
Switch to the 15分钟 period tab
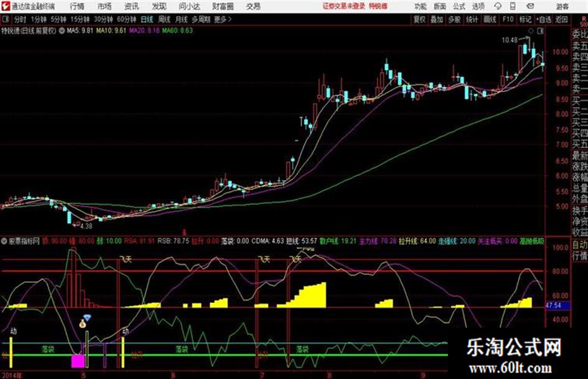80,19
